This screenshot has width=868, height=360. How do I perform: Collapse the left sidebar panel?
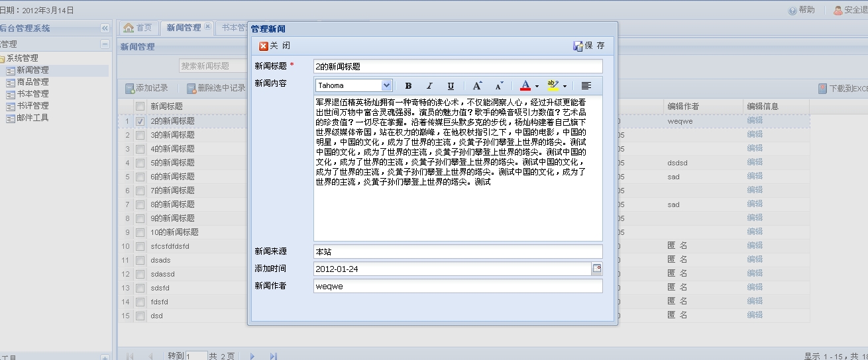(x=105, y=28)
